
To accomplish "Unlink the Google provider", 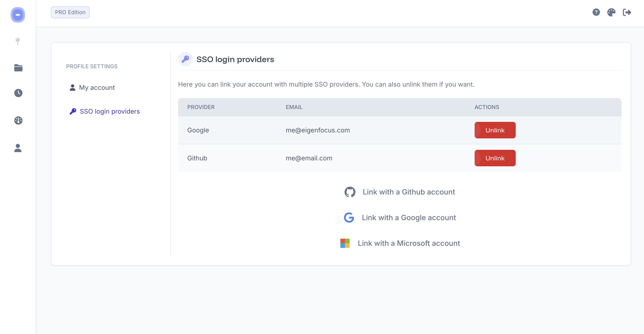I will point(495,130).
